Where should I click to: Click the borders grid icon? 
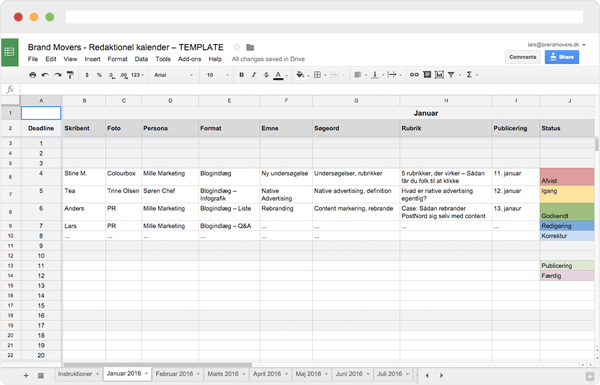point(317,75)
